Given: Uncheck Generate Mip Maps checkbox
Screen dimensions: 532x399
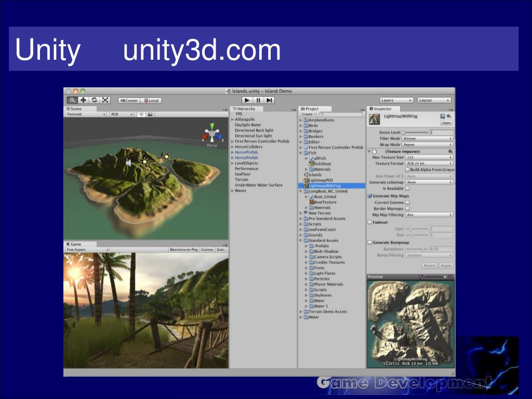Looking at the screenshot, I should click(x=370, y=196).
